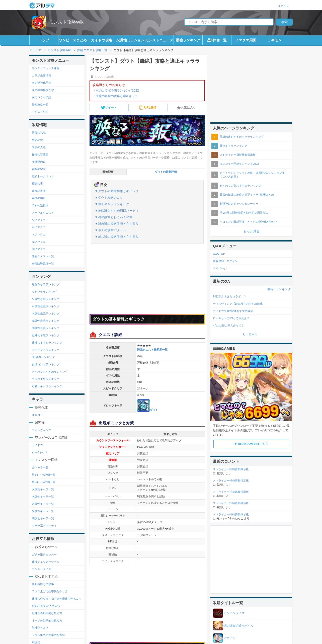Click the 6699.jp advertisement image
Image resolution: width=322 pixels, height=644 pixels.
[251, 387]
